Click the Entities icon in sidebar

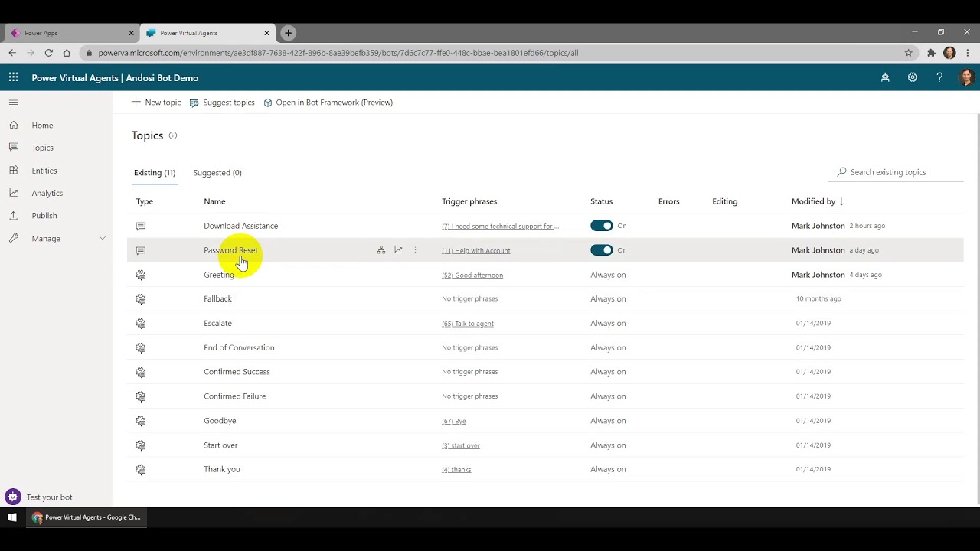point(13,170)
